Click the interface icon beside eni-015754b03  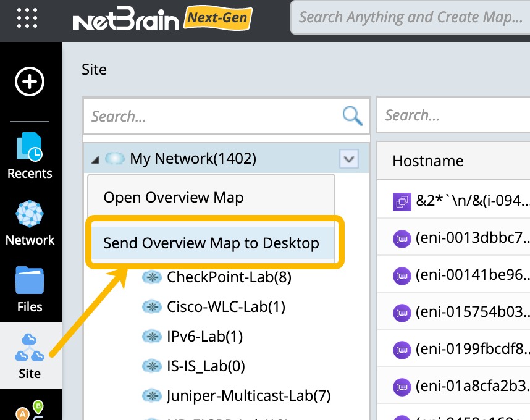[402, 313]
